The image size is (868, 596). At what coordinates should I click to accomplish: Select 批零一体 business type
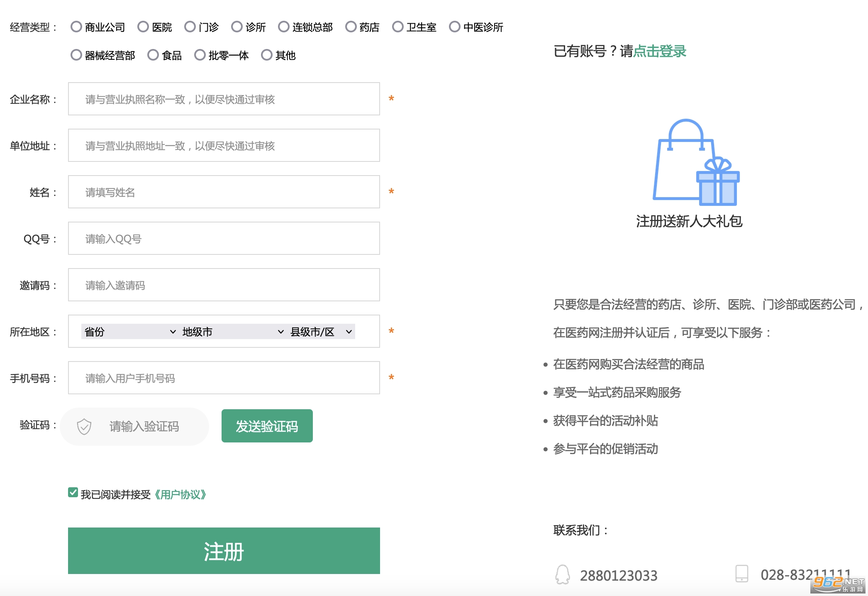[x=200, y=55]
